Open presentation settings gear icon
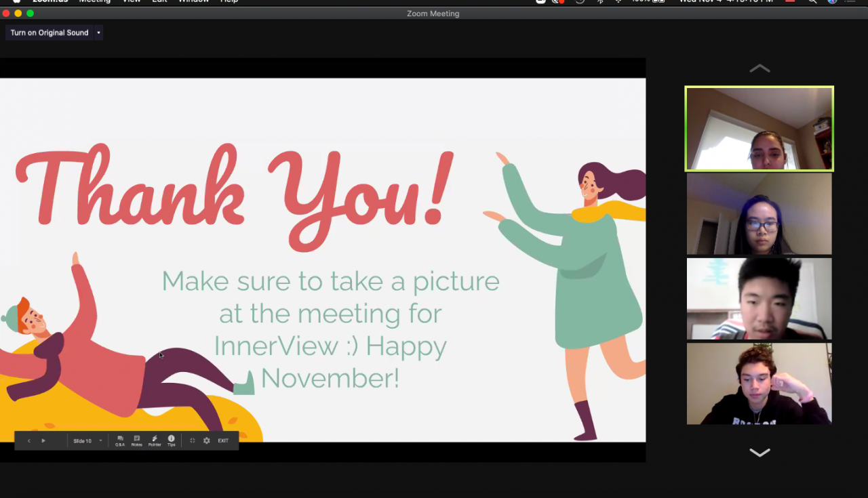The image size is (868, 498). click(x=207, y=440)
